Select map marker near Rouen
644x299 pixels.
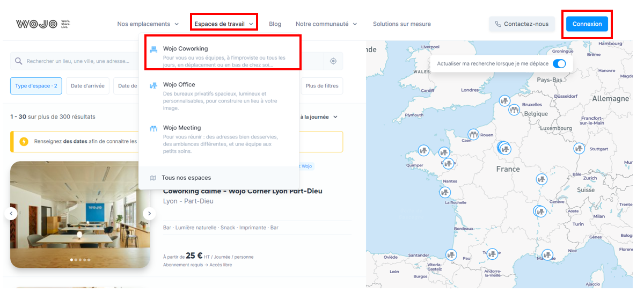[473, 134]
